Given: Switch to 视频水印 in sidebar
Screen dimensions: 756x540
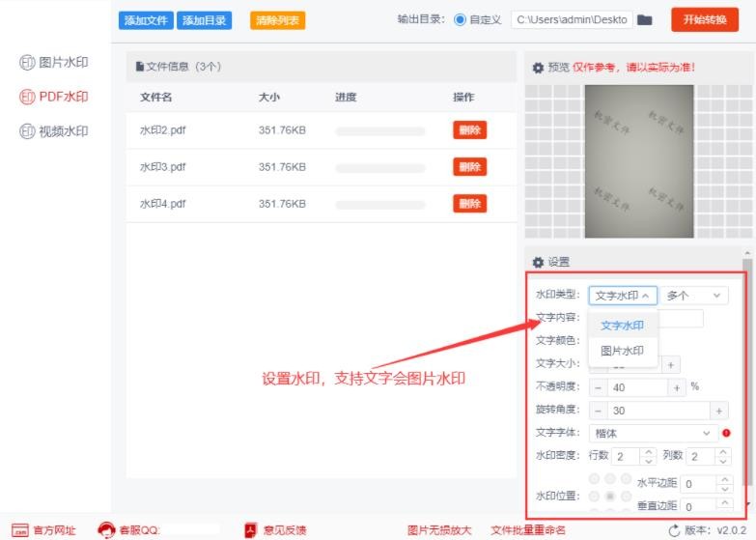Looking at the screenshot, I should pos(54,131).
